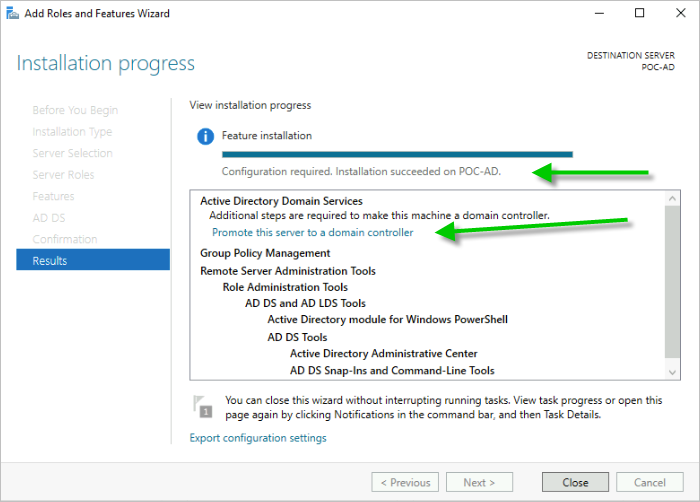Click the 'Feature installation' label
This screenshot has height=502, width=700.
pos(267,136)
